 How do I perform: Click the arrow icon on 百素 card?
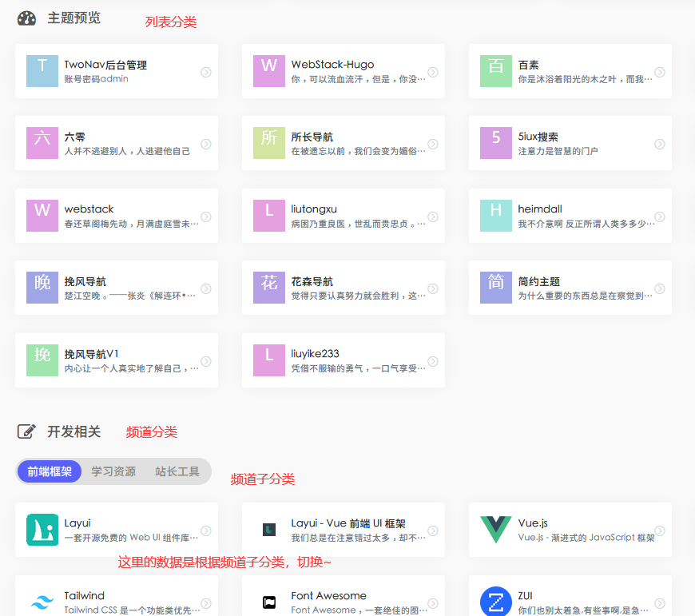click(660, 72)
